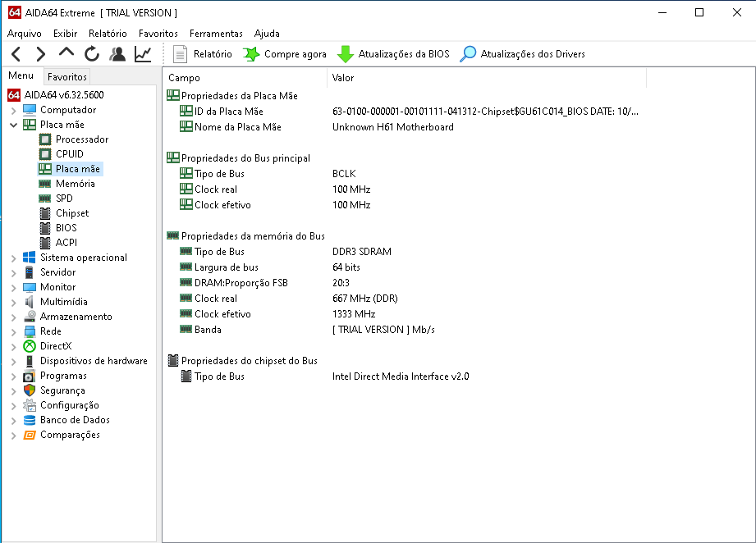
Task: Click the Valor column header
Action: coord(487,78)
